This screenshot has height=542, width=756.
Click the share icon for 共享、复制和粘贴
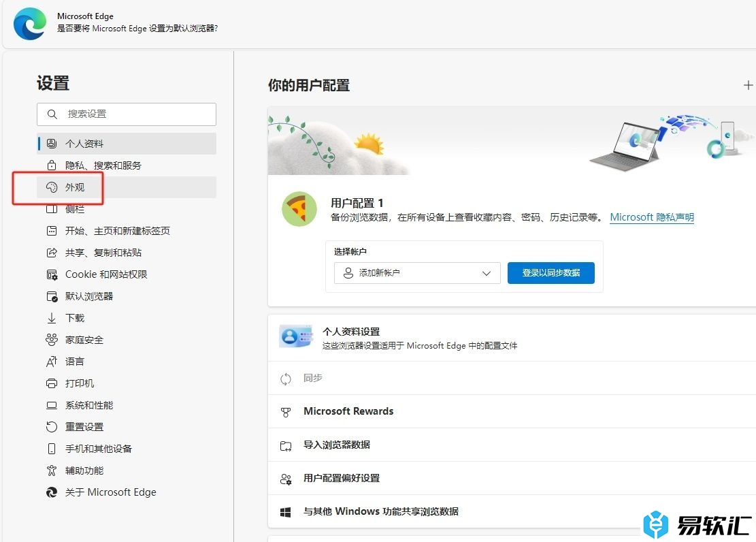(52, 253)
